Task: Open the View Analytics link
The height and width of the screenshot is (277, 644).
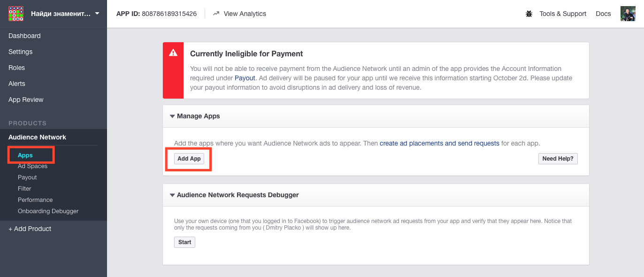Action: click(x=245, y=14)
